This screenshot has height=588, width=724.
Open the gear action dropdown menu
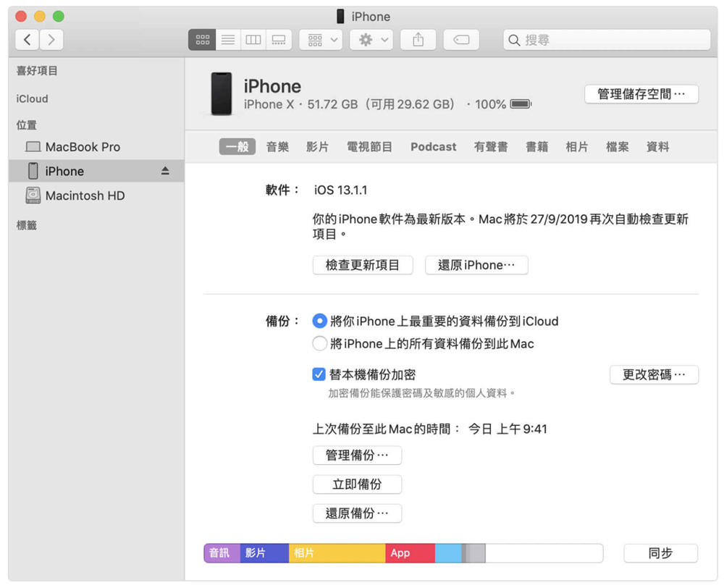tap(371, 41)
